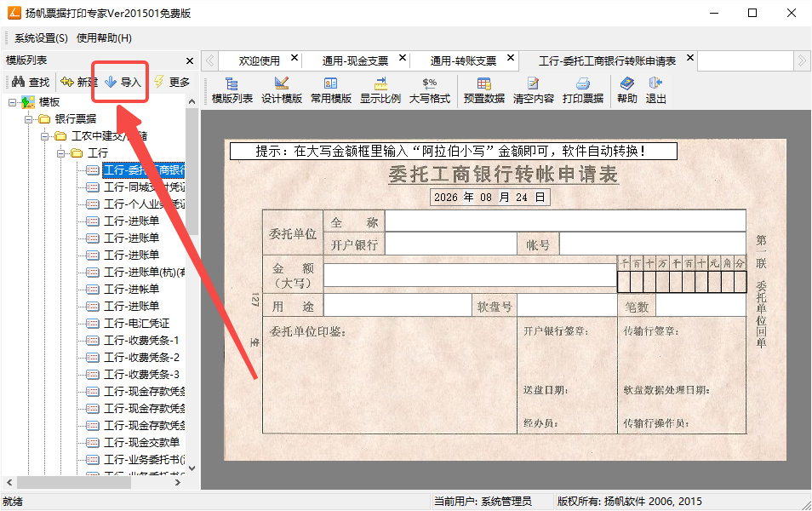
Task: Click the 常用模版 toolbar icon
Action: (x=331, y=90)
